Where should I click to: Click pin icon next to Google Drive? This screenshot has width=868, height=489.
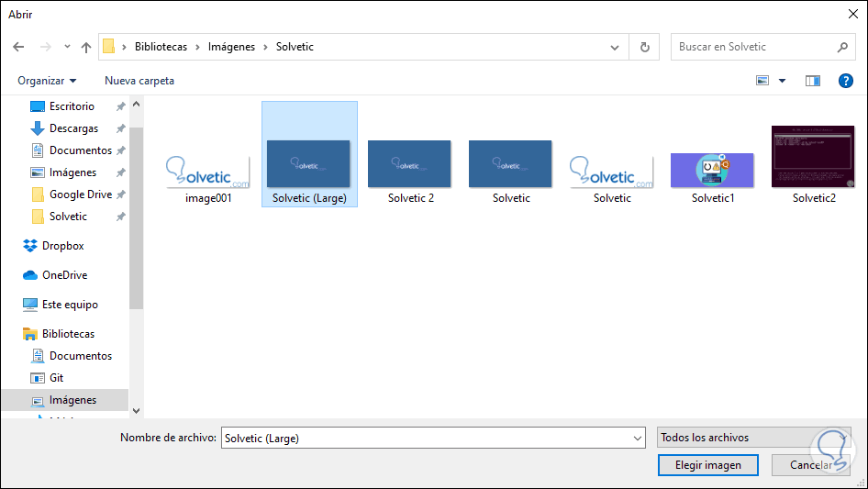(121, 194)
